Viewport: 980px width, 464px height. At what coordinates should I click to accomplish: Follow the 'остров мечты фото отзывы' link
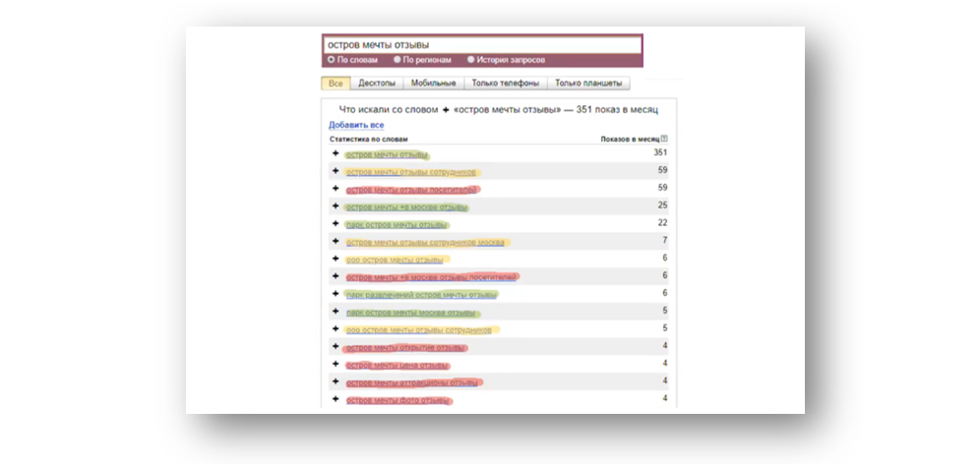click(x=398, y=400)
